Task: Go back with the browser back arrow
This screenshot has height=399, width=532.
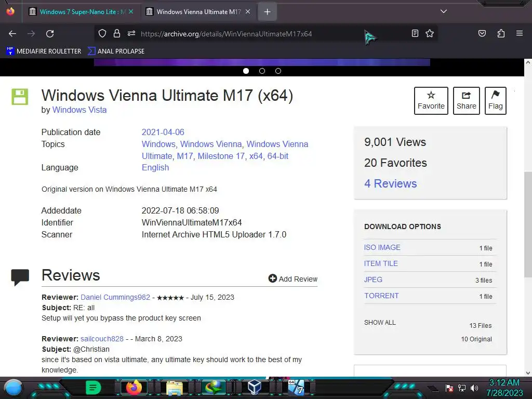Action: (12, 34)
